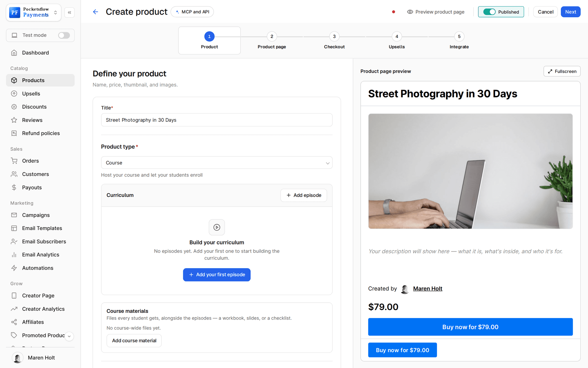Click Add course material

[134, 340]
